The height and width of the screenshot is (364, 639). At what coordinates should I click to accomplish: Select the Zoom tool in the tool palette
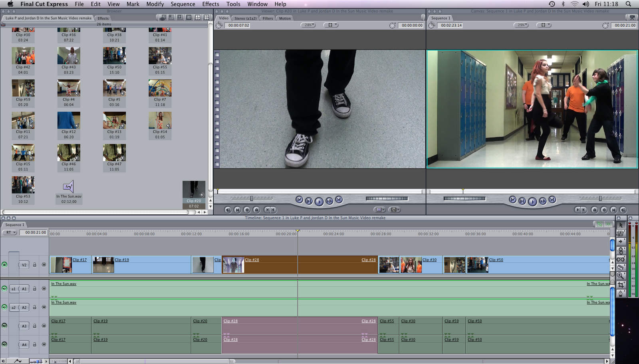coord(621,275)
